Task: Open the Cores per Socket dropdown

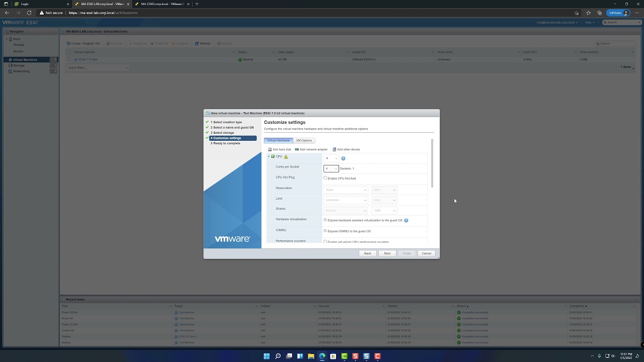Action: [x=331, y=168]
